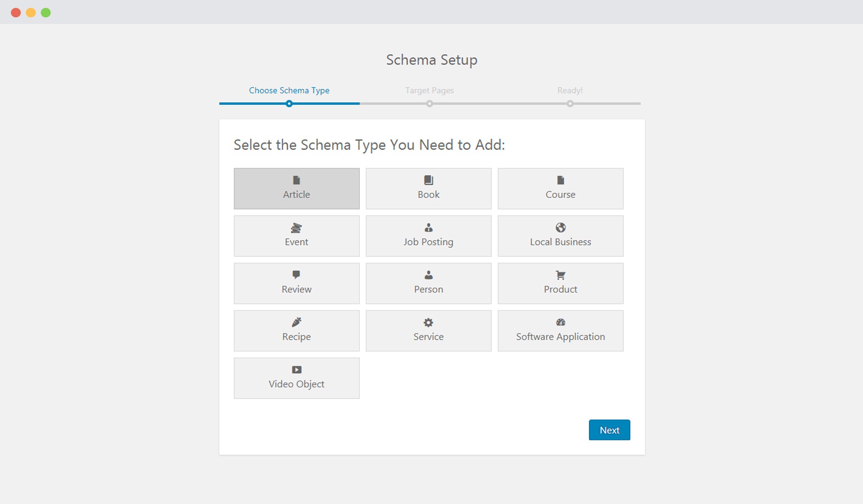Pick the Person schema type
The width and height of the screenshot is (863, 504).
tap(428, 283)
